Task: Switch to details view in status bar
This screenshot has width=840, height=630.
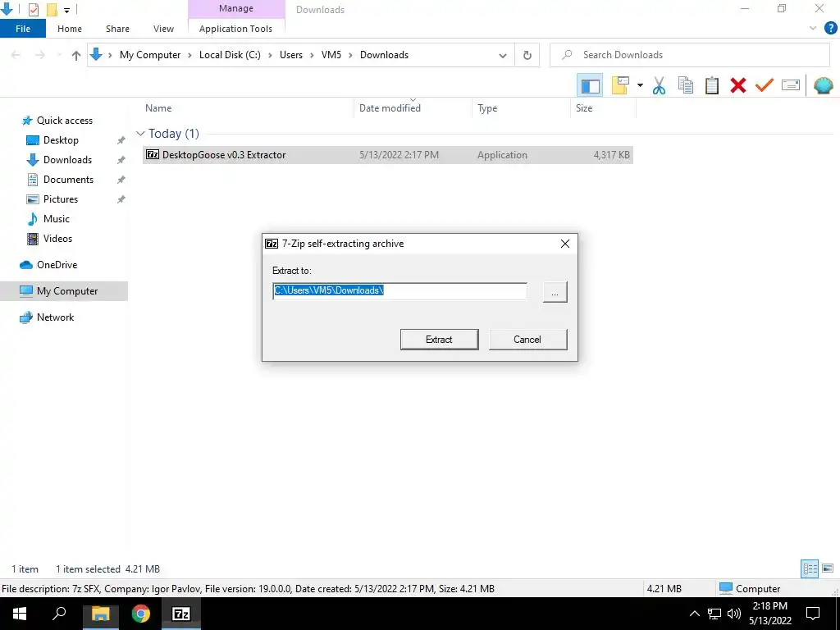Action: click(x=810, y=568)
